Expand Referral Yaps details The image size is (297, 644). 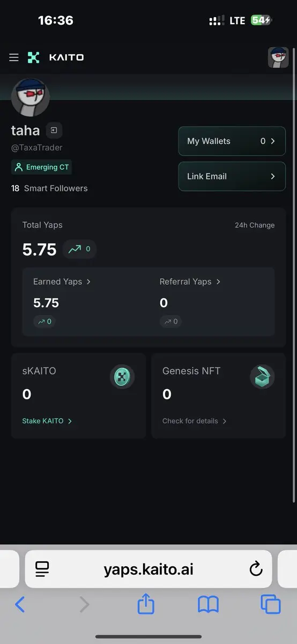[x=190, y=282]
